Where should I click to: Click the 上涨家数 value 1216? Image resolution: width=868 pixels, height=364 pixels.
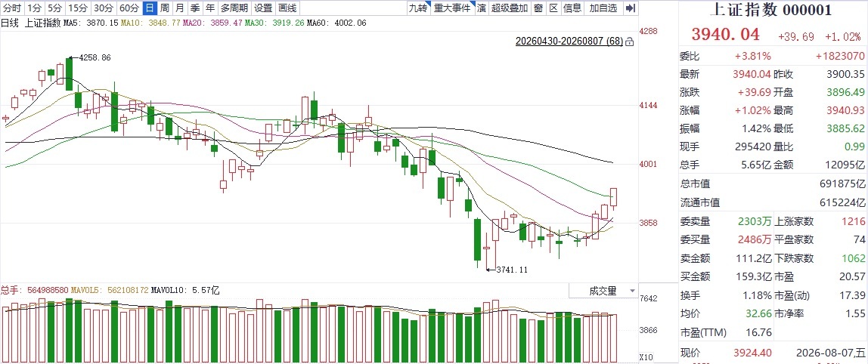pos(854,221)
